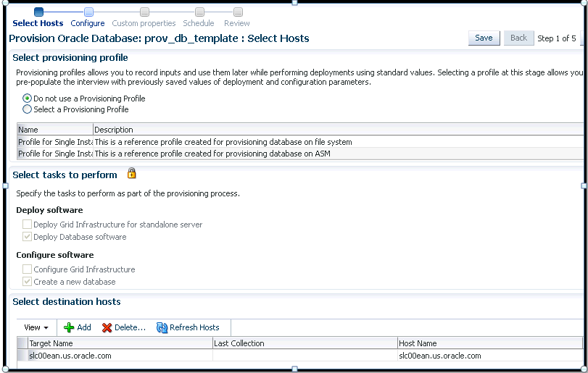Screen dimensions: 588x373
Task: Click the red X Delete icon
Action: 107,327
